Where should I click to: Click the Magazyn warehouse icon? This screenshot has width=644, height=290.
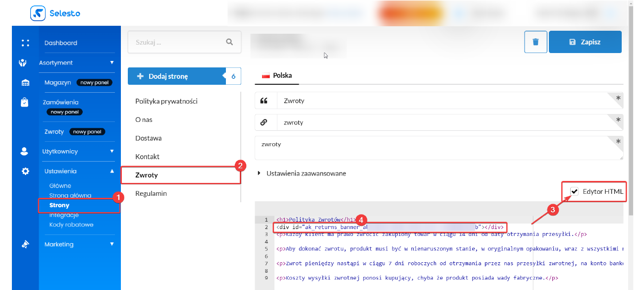25,83
